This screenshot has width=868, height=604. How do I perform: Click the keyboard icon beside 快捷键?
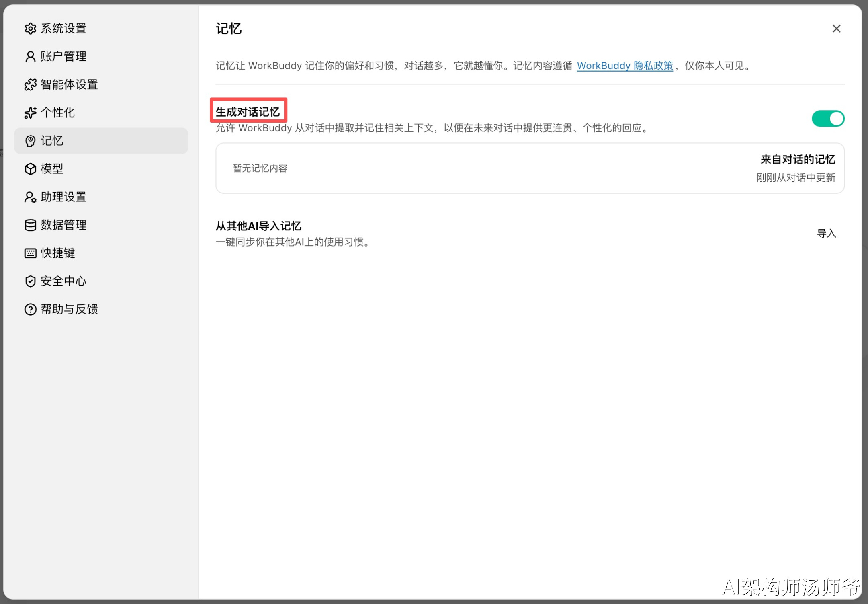tap(30, 253)
